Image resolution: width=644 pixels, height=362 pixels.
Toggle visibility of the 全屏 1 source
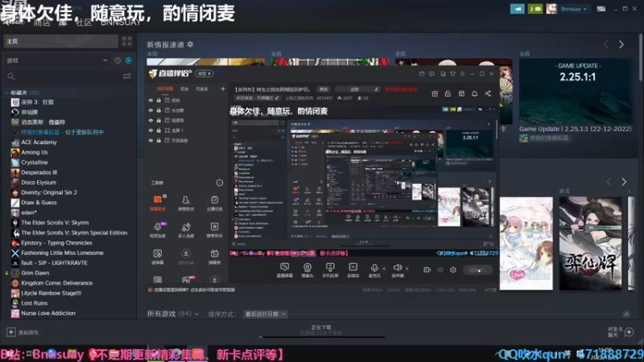151,130
